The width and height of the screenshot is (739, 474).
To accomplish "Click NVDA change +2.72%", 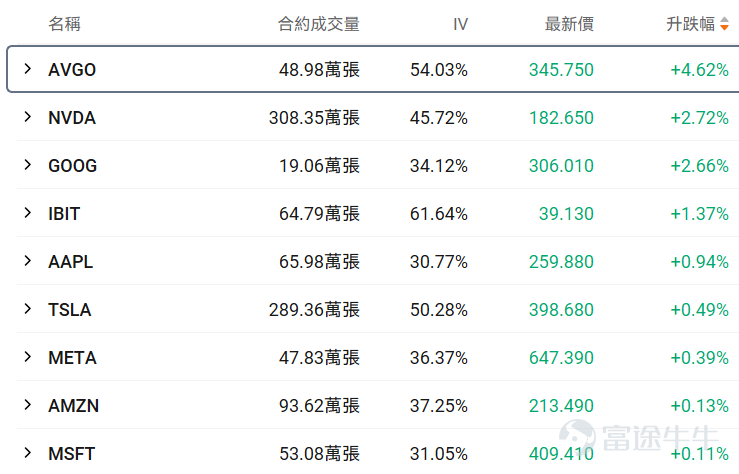I will point(700,118).
